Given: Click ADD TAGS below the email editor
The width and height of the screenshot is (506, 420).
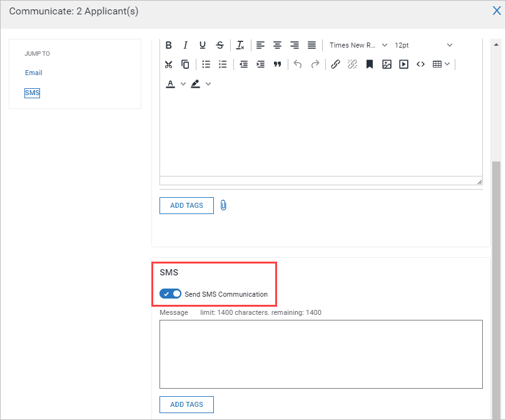Looking at the screenshot, I should coord(186,206).
